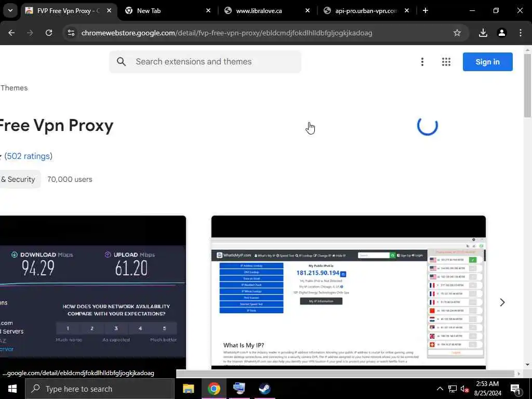Viewport: 532px width, 399px height.
Task: Open File Explorer from taskbar
Action: click(x=188, y=389)
